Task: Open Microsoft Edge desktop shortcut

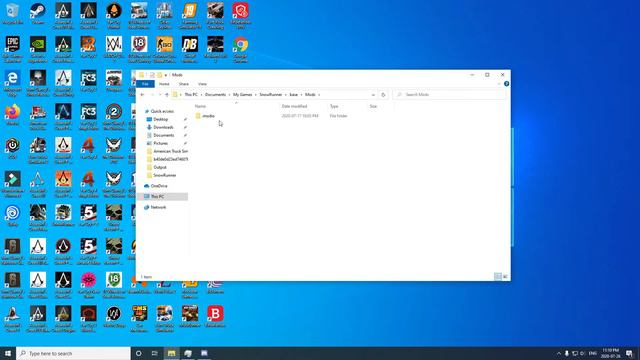Action: (x=12, y=78)
